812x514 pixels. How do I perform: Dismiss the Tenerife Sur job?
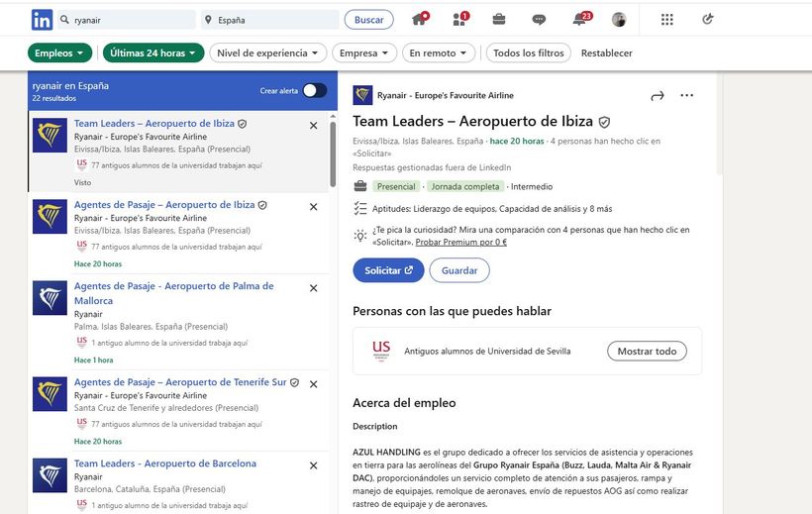(313, 384)
